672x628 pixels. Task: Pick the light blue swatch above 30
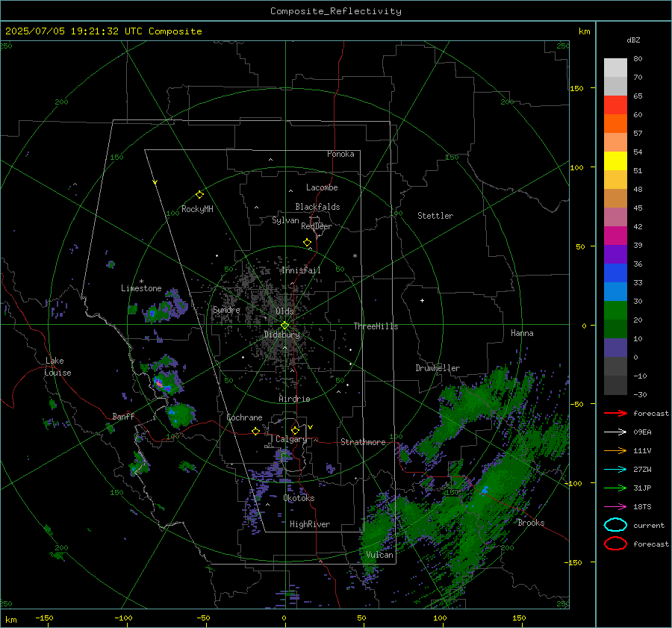click(615, 291)
